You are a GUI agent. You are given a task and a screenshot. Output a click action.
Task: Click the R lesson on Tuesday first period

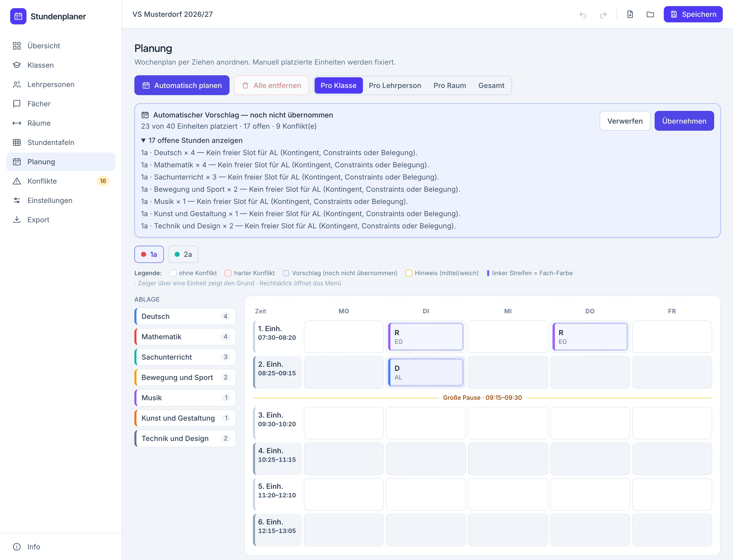coord(426,337)
